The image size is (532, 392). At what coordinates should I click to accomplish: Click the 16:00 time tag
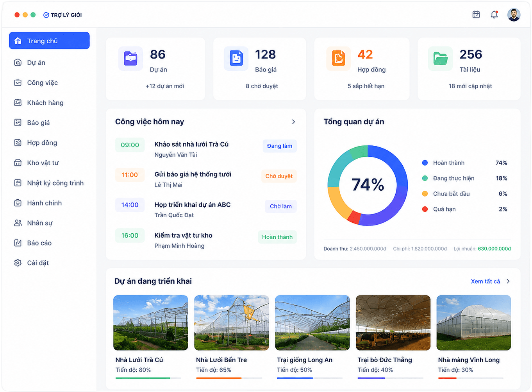pos(130,235)
